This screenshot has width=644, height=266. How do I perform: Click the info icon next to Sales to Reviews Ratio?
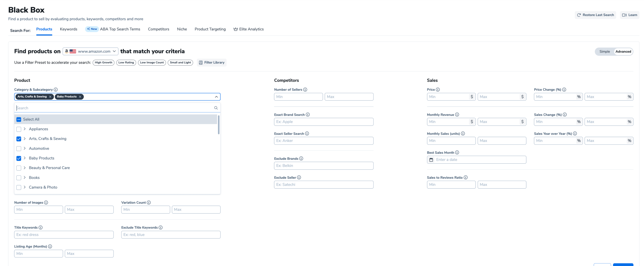466,178
